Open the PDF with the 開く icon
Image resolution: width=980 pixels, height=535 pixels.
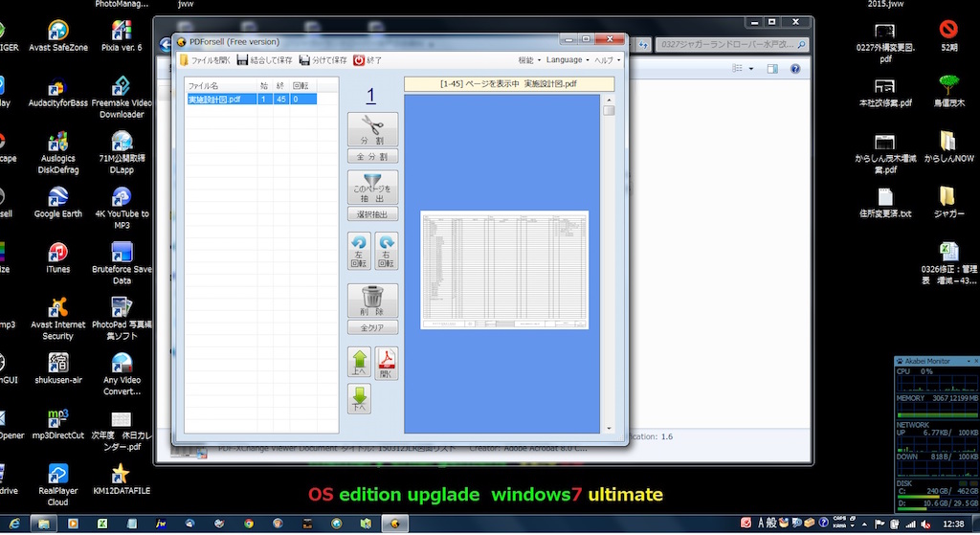[387, 364]
